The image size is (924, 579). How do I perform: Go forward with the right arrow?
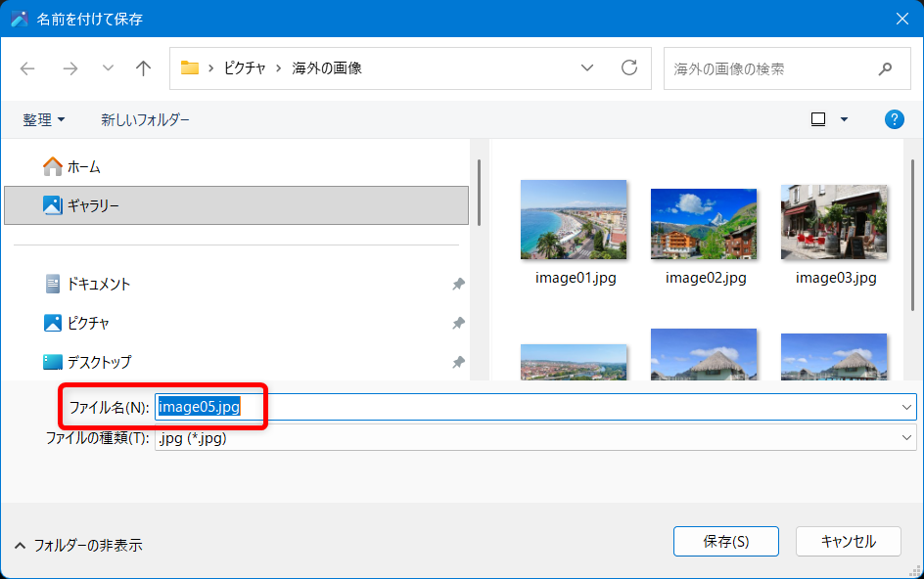point(70,68)
